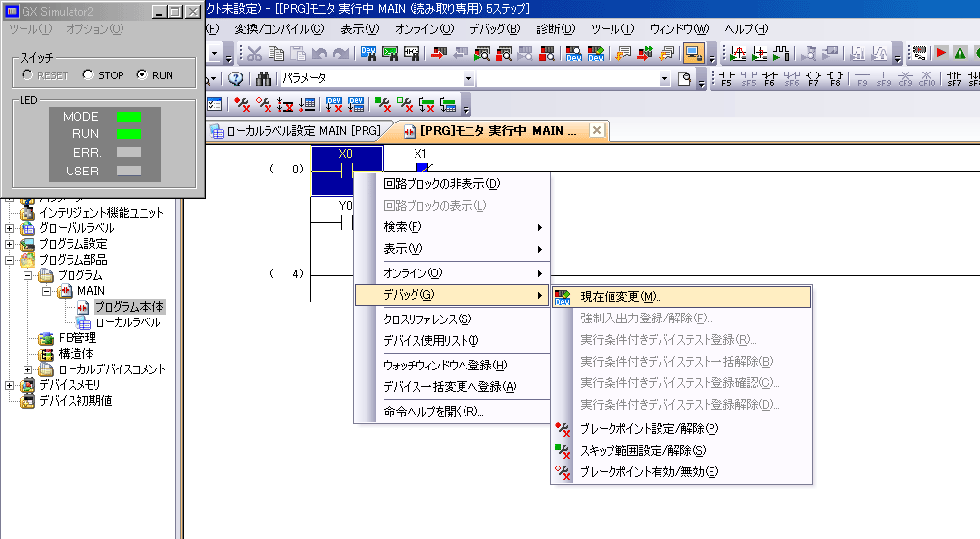Click the F6 closed contact ladder icon
Image resolution: width=980 pixels, height=539 pixels.
(x=769, y=78)
